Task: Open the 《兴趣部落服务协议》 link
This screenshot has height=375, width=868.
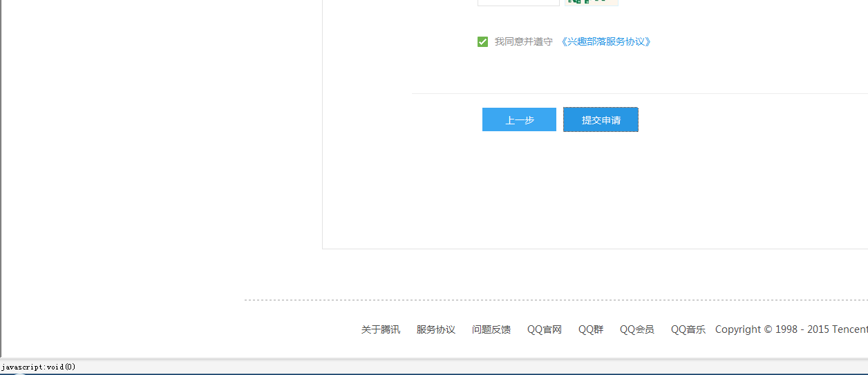Action: (605, 42)
